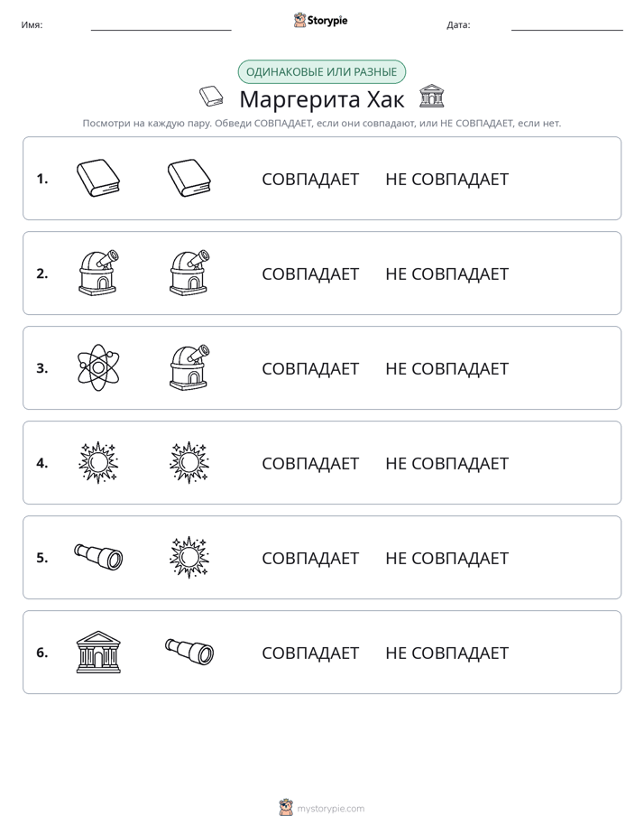
Task: Select СОВПАДАЕТ for row 4
Action: tap(310, 463)
